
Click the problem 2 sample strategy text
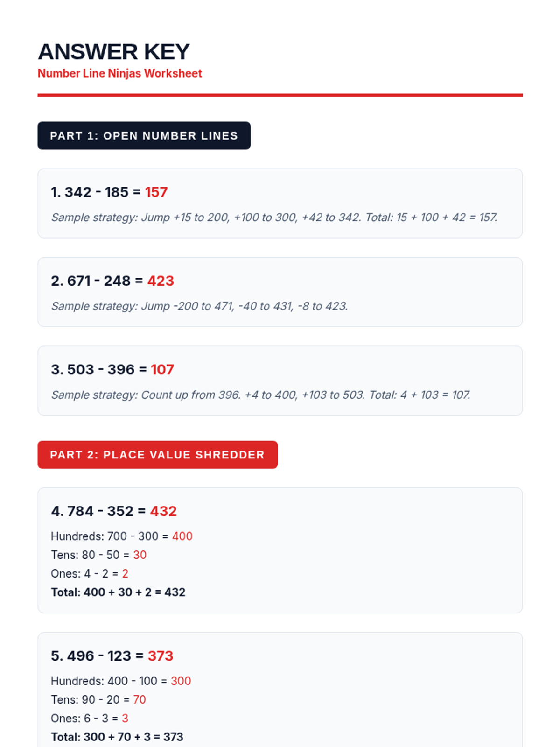(x=200, y=306)
